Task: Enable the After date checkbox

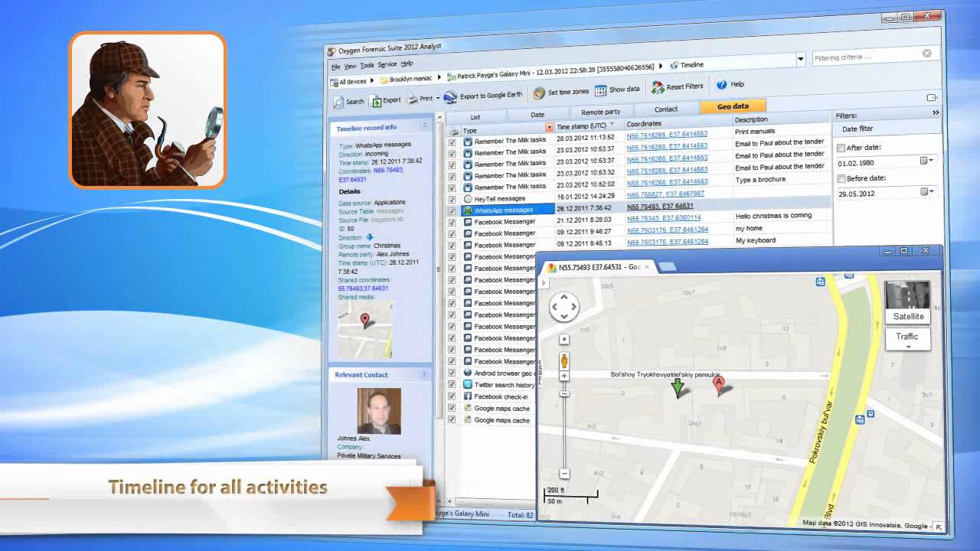Action: tap(841, 148)
